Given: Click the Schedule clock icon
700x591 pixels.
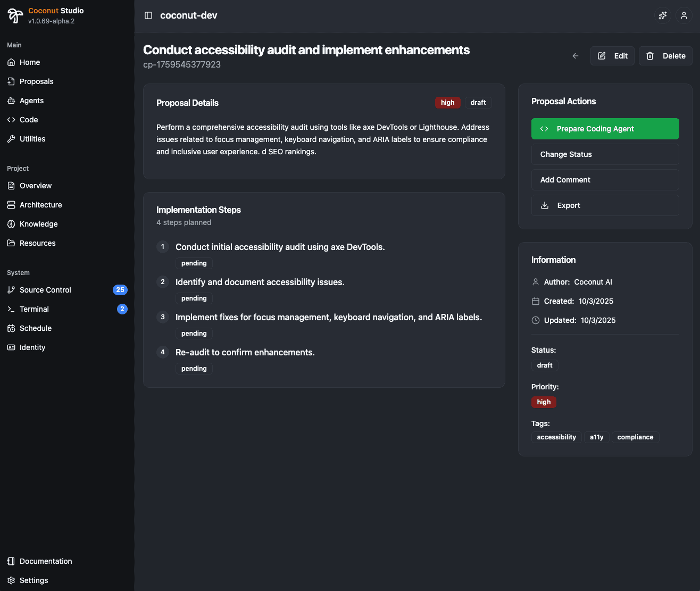Looking at the screenshot, I should tap(12, 328).
